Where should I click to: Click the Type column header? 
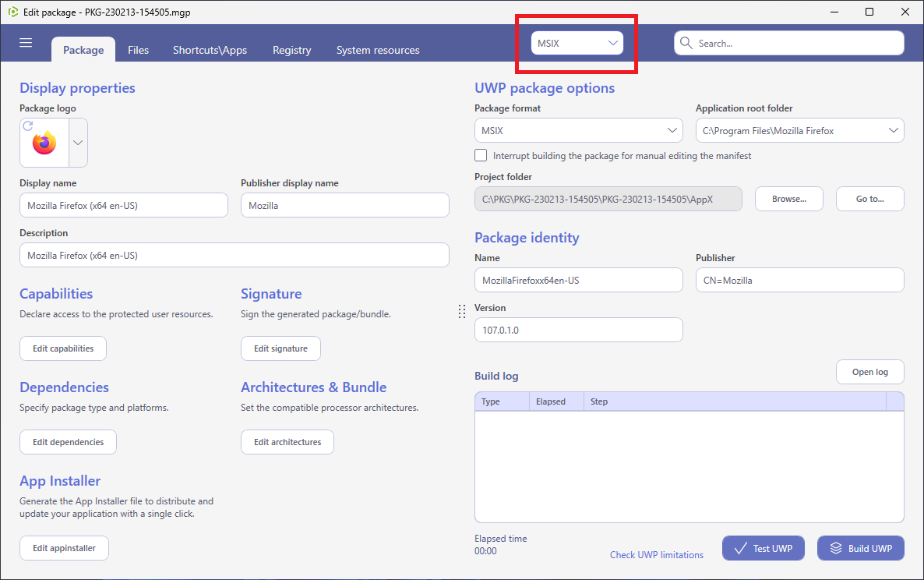tap(502, 401)
